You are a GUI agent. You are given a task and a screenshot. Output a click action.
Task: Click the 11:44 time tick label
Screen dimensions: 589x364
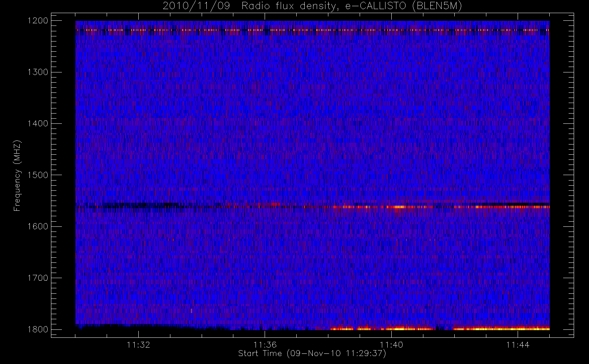pyautogui.click(x=518, y=345)
